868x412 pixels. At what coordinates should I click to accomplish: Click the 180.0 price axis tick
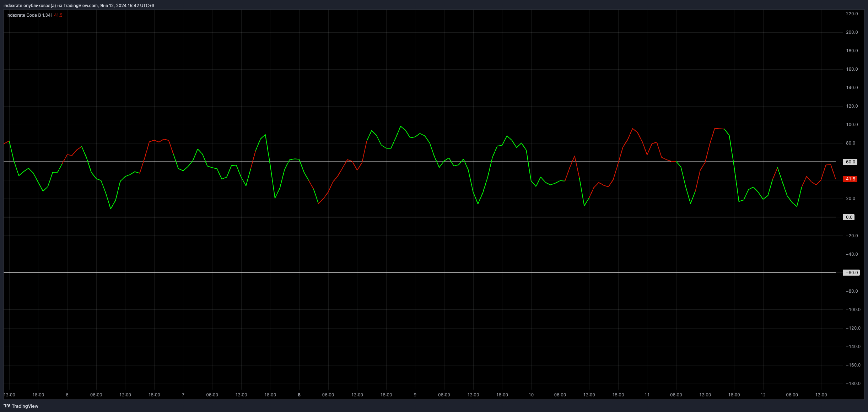pos(852,51)
